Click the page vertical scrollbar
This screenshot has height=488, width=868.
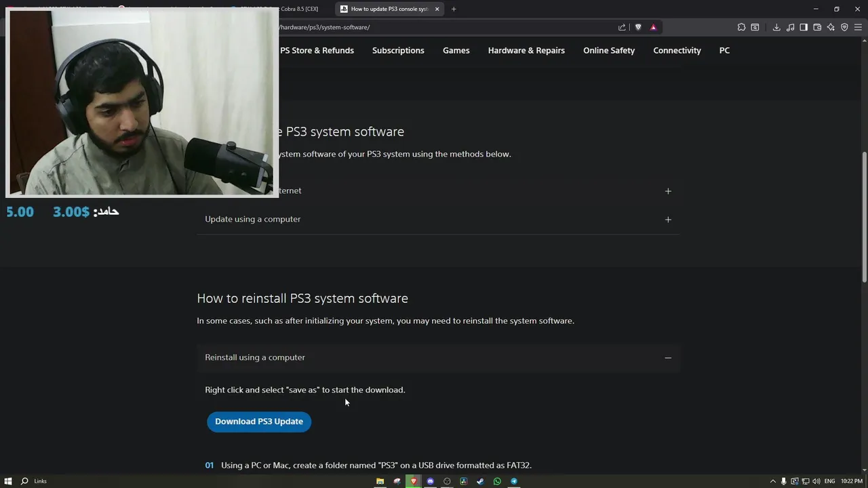[864, 217]
